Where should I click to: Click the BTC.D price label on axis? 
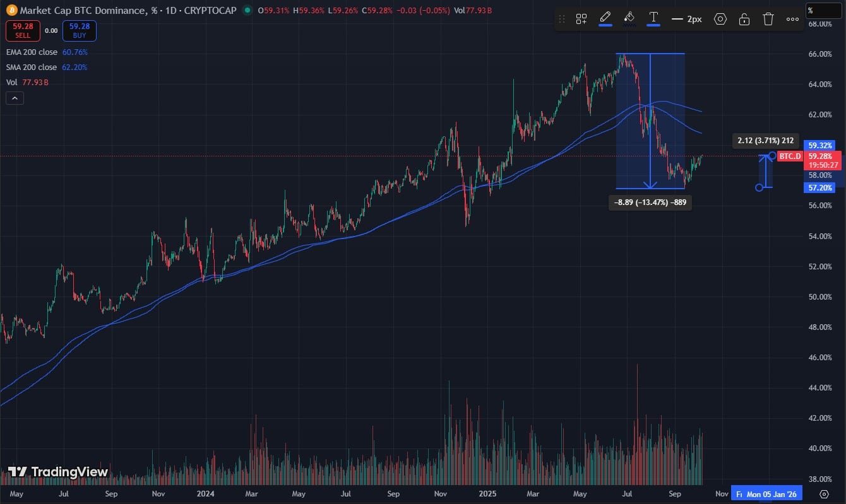pyautogui.click(x=789, y=156)
